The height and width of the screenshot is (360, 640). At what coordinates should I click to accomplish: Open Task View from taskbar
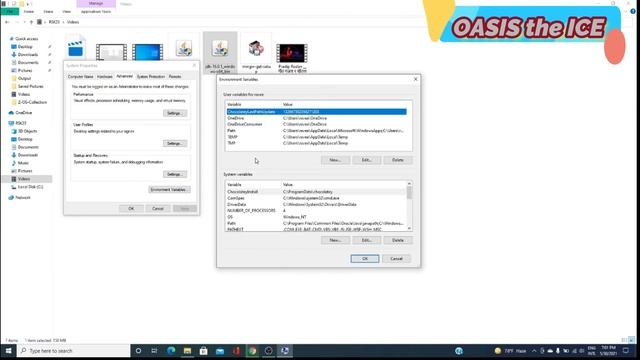point(154,351)
